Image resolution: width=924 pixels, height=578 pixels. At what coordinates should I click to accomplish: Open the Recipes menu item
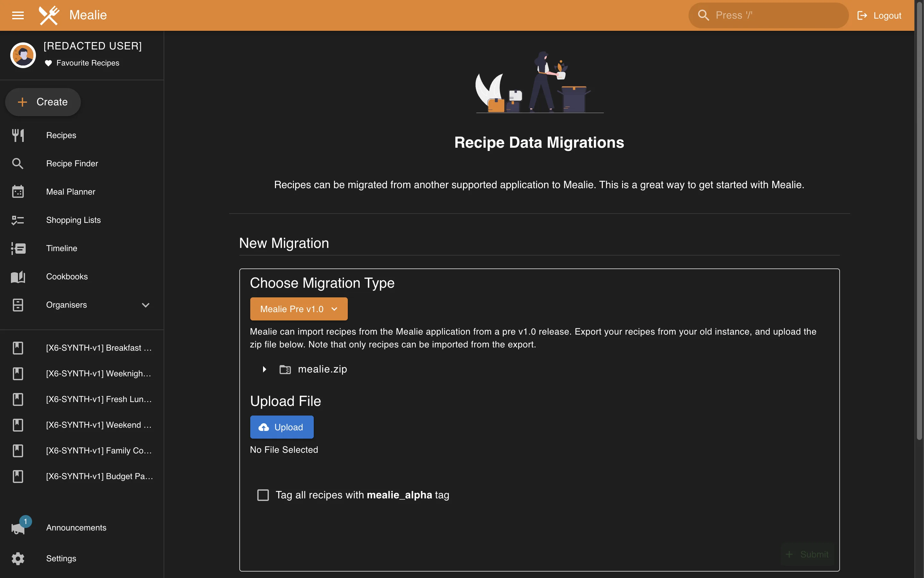tap(61, 135)
